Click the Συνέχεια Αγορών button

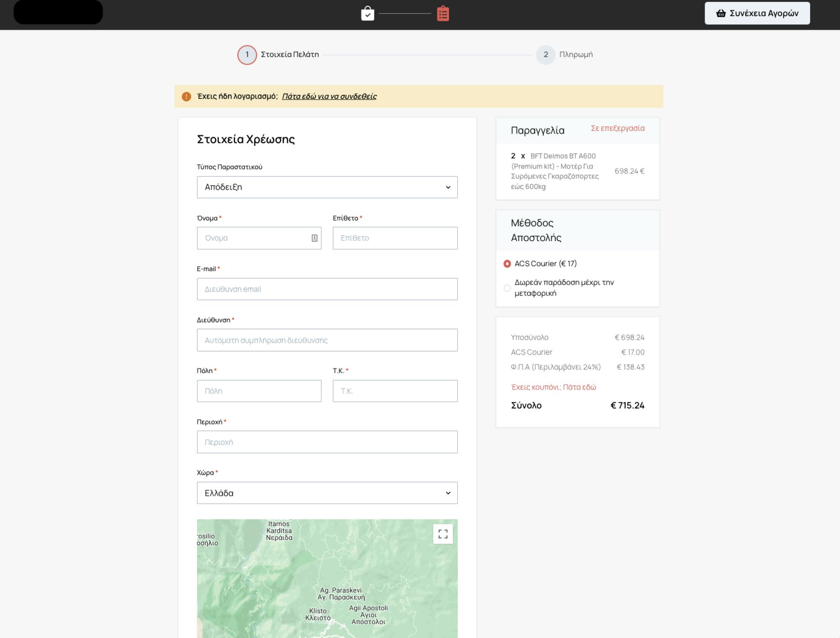point(757,13)
